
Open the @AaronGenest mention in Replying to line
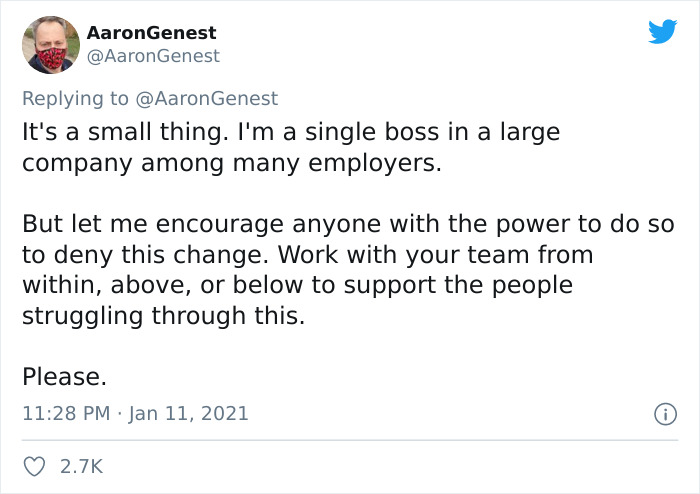(x=206, y=99)
